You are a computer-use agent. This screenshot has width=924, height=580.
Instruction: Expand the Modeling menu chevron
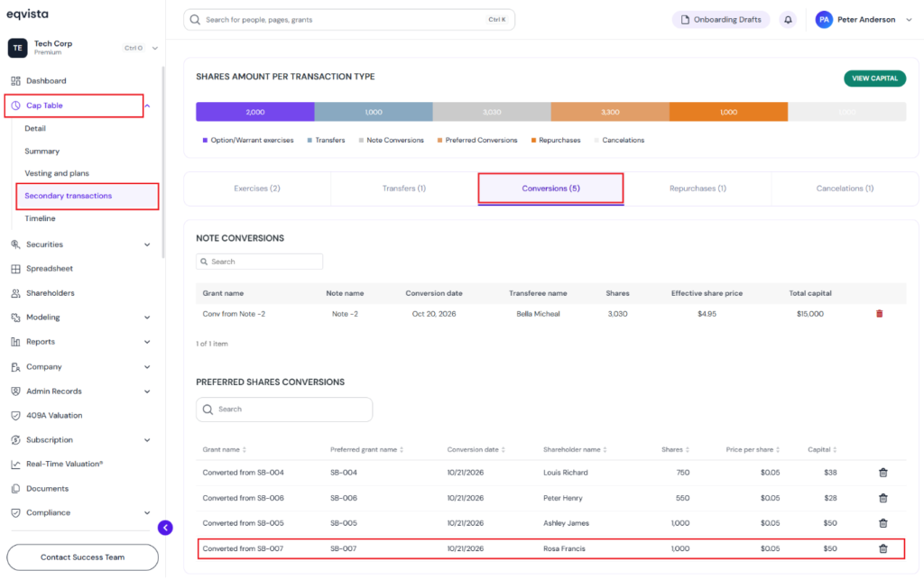pyautogui.click(x=147, y=318)
